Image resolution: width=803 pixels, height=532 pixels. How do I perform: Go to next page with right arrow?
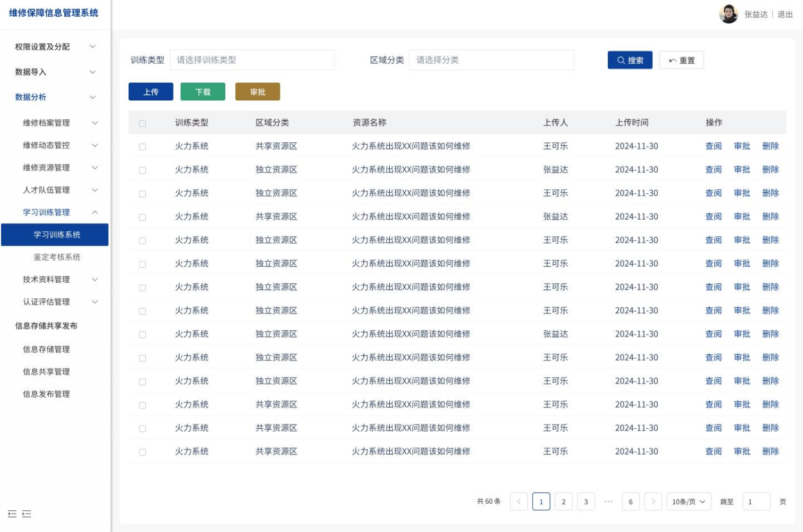[653, 501]
